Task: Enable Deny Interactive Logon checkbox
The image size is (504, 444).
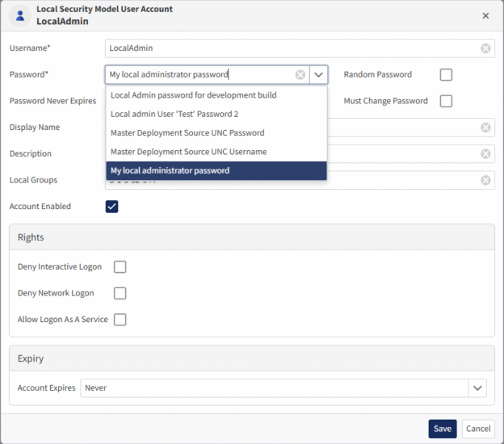Action: click(120, 266)
